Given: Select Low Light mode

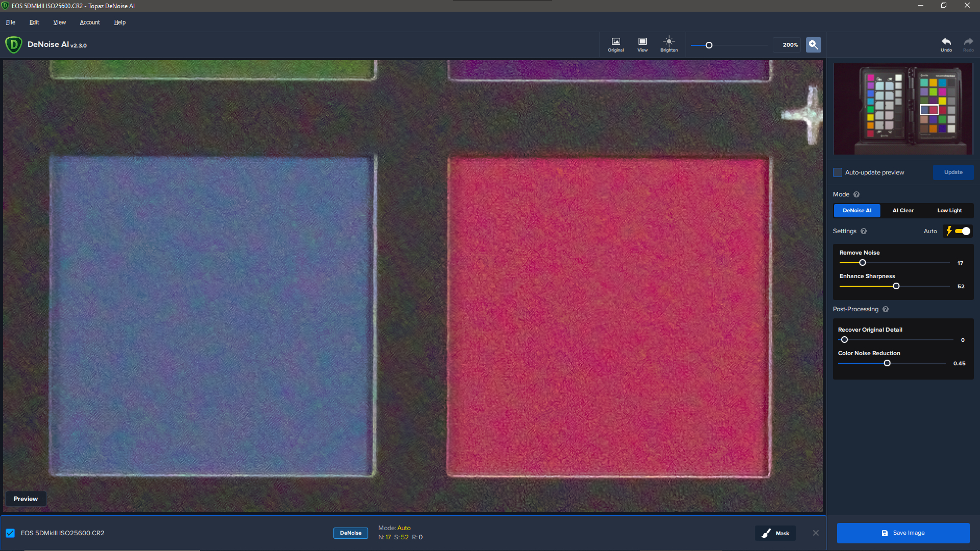Looking at the screenshot, I should (x=949, y=210).
